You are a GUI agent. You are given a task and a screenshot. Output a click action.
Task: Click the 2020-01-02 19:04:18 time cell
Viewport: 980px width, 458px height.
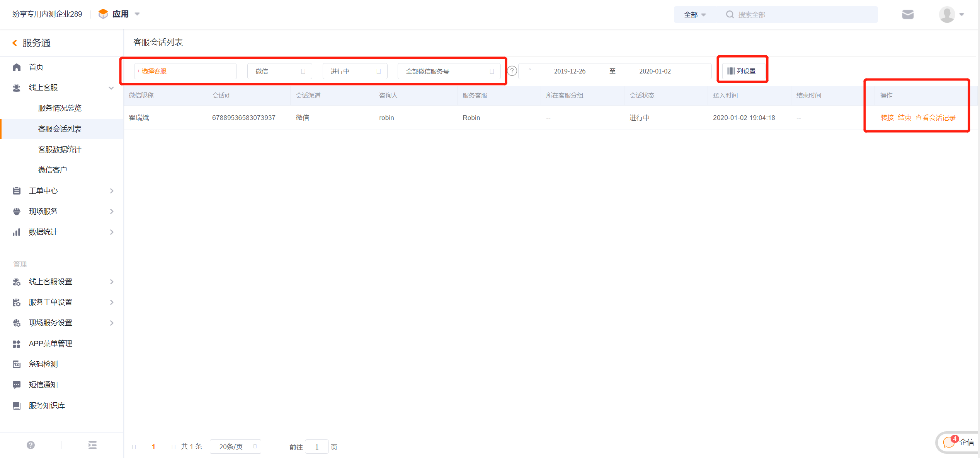tap(744, 118)
